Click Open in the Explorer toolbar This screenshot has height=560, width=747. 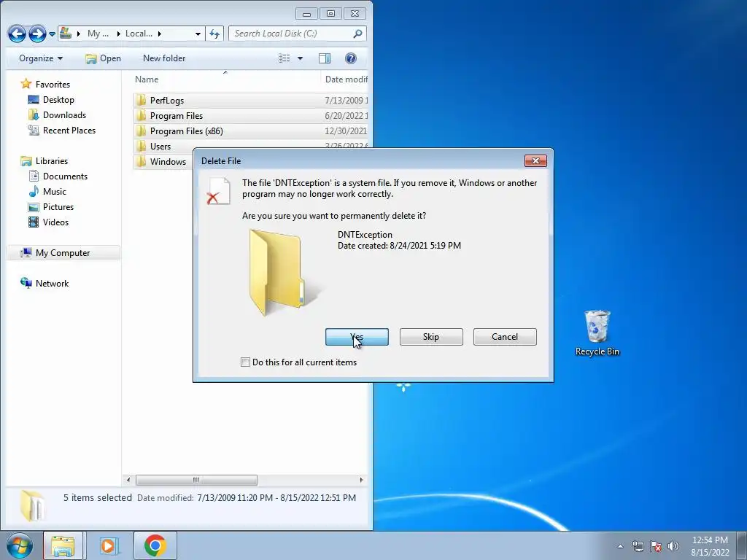pyautogui.click(x=104, y=58)
